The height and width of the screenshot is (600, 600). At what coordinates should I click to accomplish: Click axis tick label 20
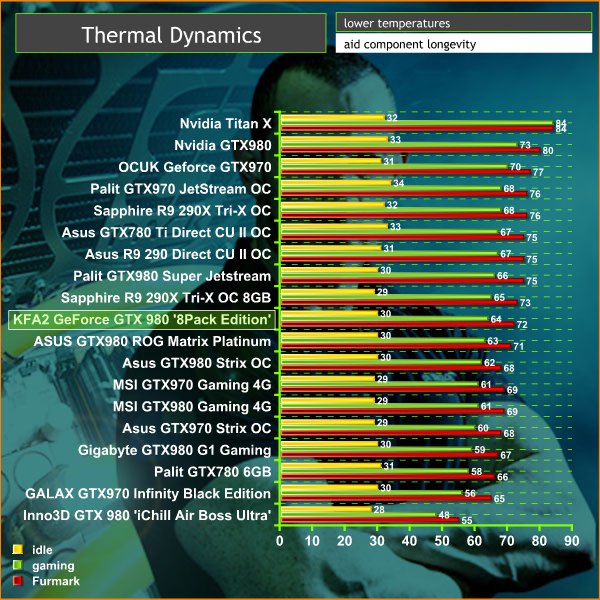click(344, 541)
